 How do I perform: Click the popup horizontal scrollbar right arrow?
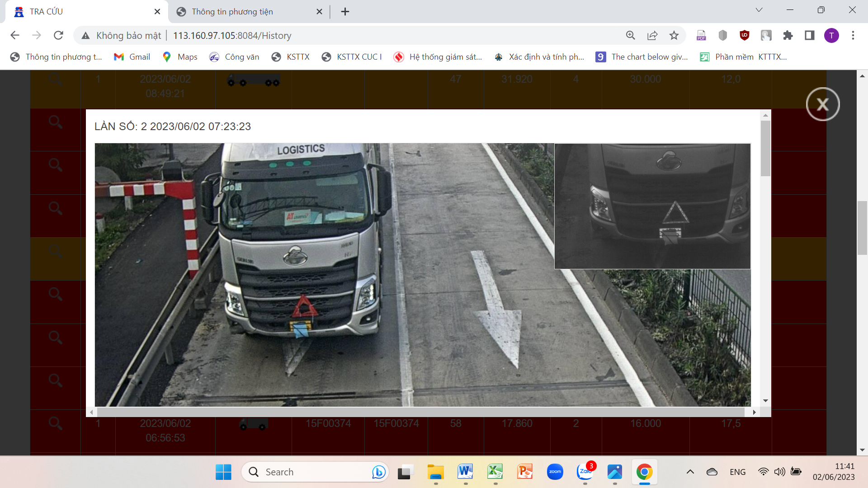pyautogui.click(x=754, y=412)
